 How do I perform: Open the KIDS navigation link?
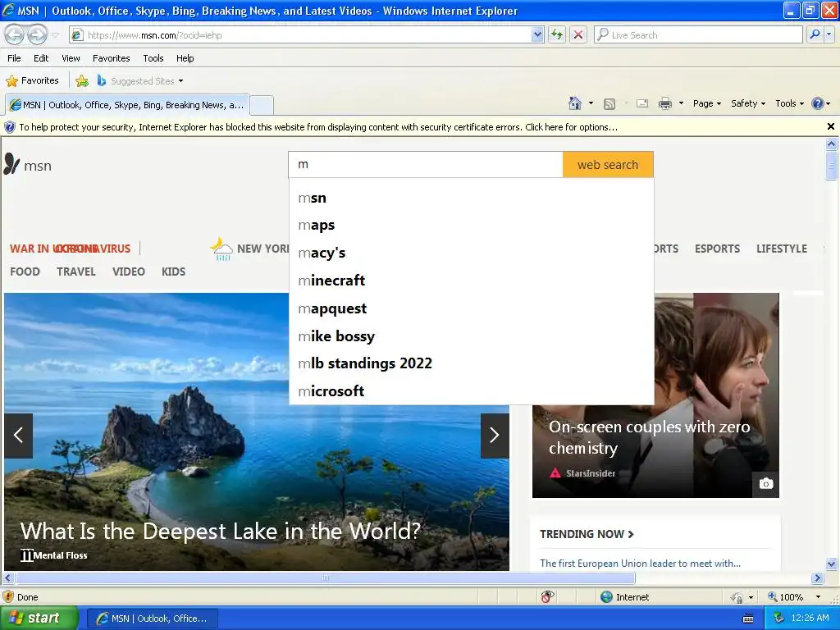coord(174,272)
